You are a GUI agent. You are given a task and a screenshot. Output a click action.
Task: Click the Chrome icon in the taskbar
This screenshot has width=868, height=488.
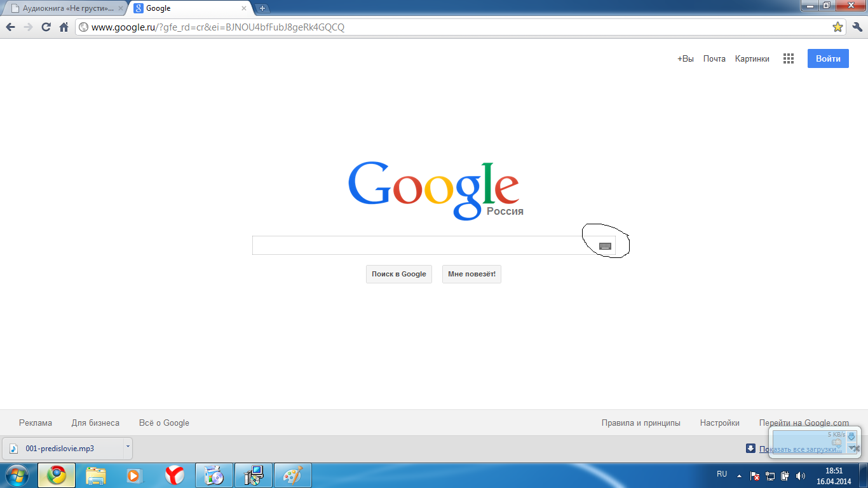57,475
